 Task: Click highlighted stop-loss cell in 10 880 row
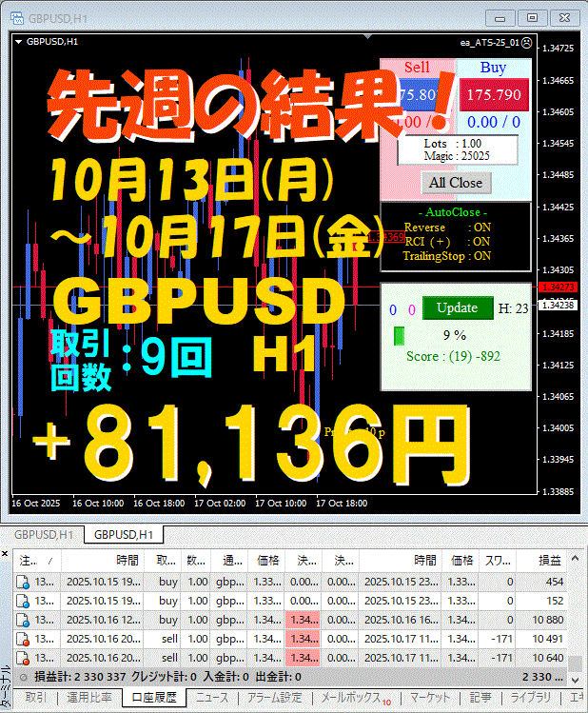(x=303, y=621)
